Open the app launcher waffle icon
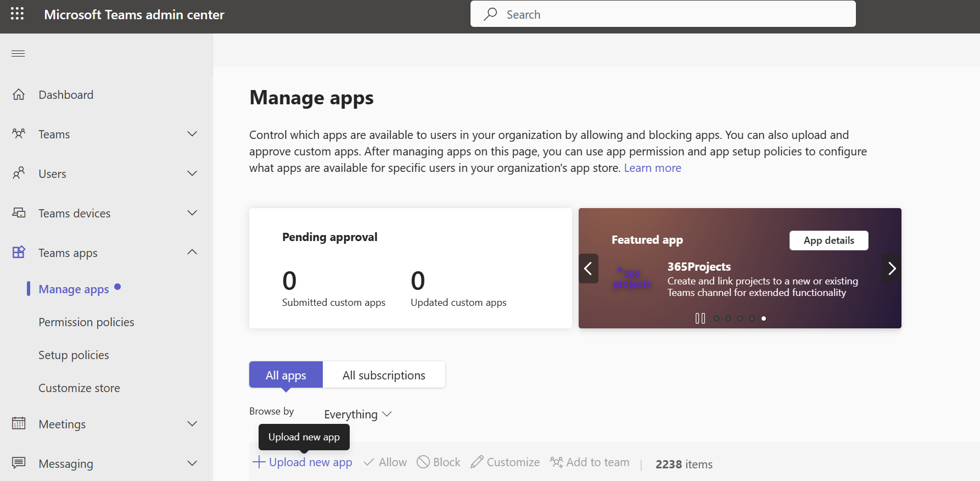 (17, 14)
